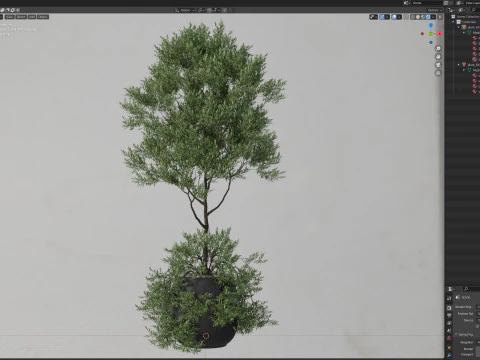Viewport: 480px width, 360px height.
Task: Open the overlays settings dropdown arrow
Action: [399, 17]
